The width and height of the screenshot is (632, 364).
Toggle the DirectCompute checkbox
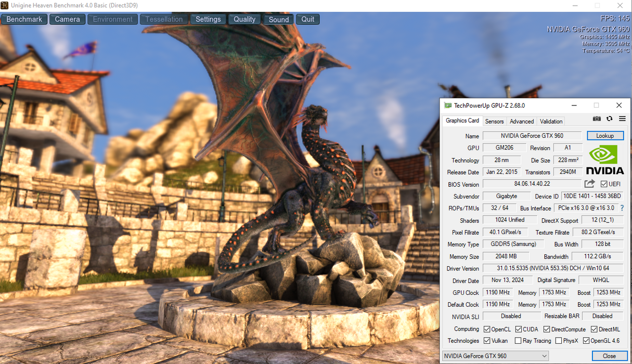tap(547, 329)
